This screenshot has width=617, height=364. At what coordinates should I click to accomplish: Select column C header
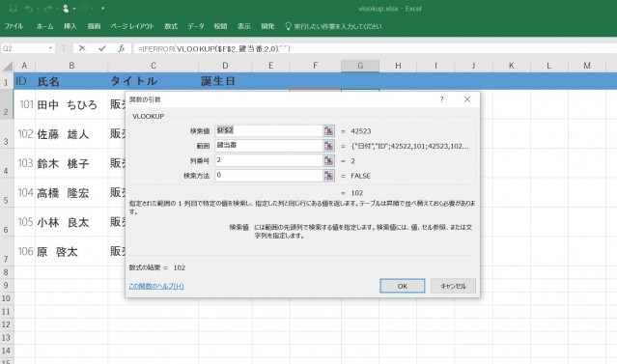154,66
